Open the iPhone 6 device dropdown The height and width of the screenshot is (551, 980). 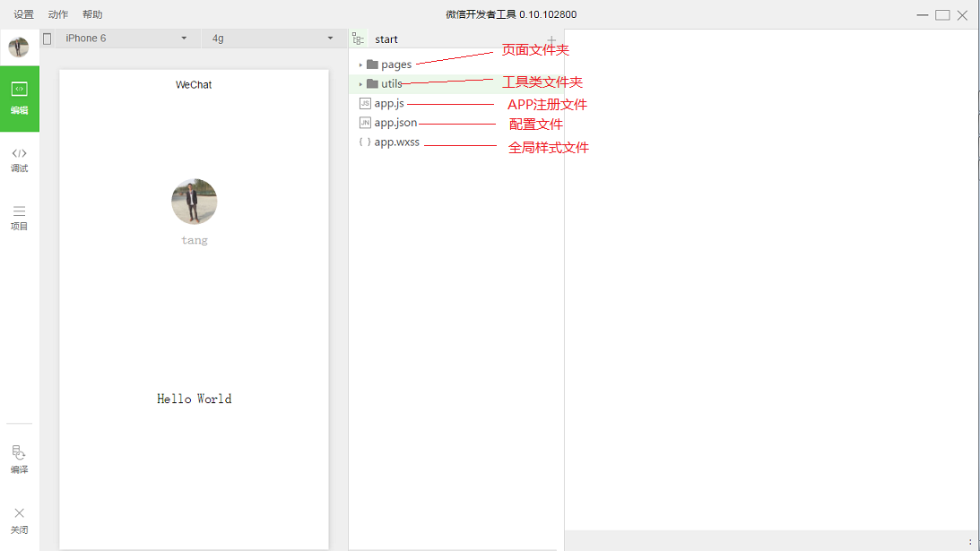126,38
